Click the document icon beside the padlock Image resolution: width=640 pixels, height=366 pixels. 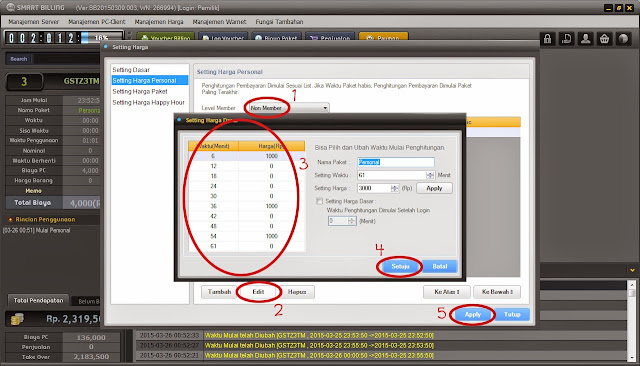(x=567, y=39)
